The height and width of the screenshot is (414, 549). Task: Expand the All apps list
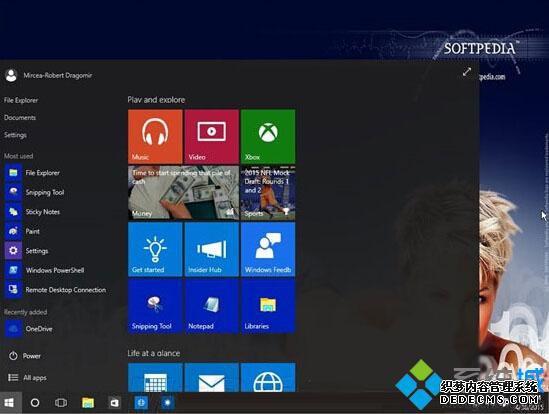coord(27,378)
